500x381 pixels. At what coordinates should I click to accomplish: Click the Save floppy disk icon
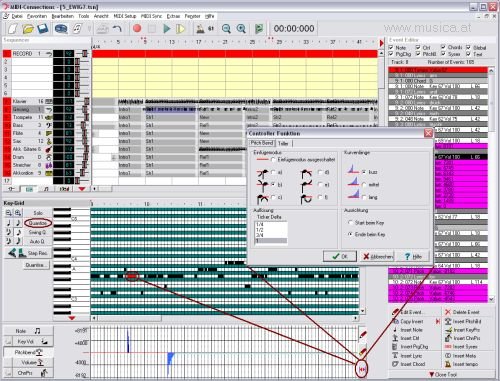[43, 29]
